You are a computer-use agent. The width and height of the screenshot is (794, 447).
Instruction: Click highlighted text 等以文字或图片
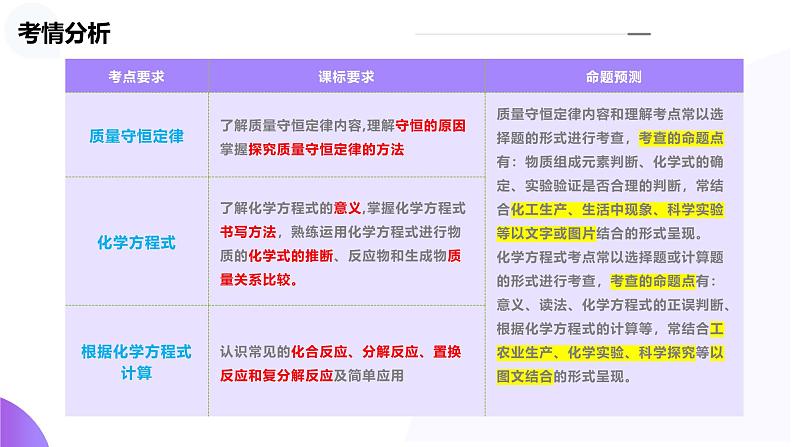point(546,233)
